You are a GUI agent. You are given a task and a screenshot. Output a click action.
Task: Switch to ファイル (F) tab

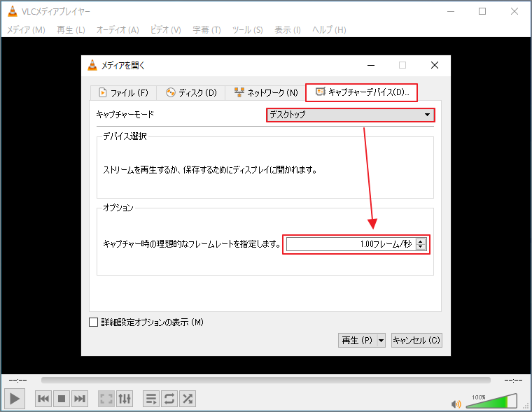[x=123, y=92]
